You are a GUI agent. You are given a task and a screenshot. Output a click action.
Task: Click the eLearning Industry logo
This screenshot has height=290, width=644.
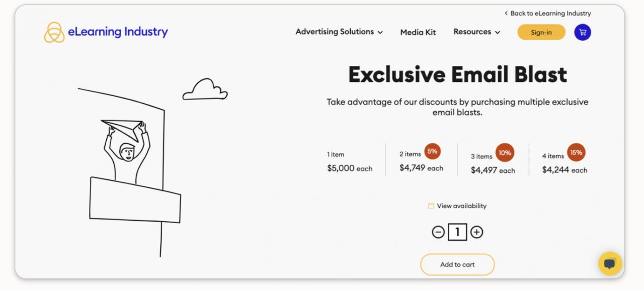(106, 32)
